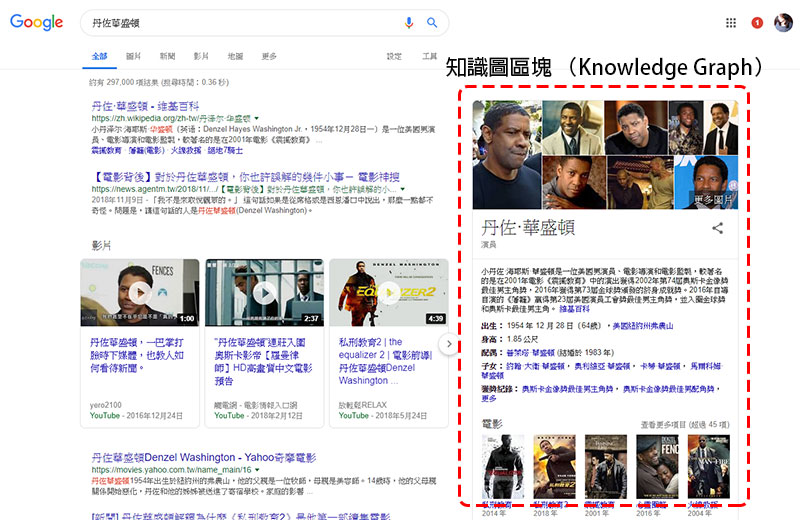This screenshot has width=800, height=520.
Task: Select the 全部 search tab
Action: pos(99,56)
